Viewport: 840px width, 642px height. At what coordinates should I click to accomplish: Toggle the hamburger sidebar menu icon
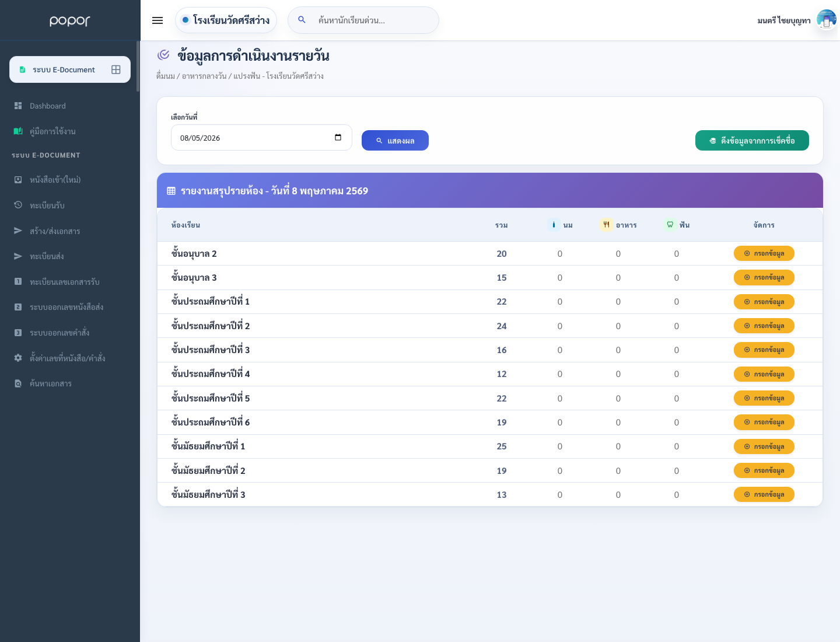pos(157,20)
